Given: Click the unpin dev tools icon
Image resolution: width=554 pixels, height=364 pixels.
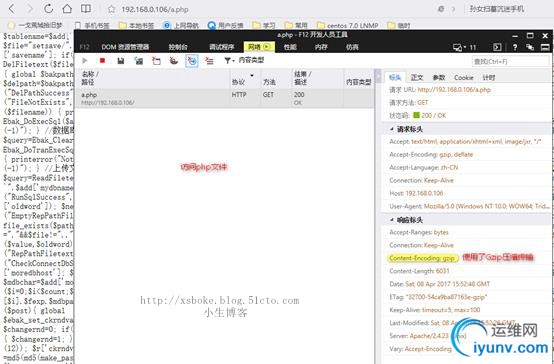Looking at the screenshot, I should (530, 47).
